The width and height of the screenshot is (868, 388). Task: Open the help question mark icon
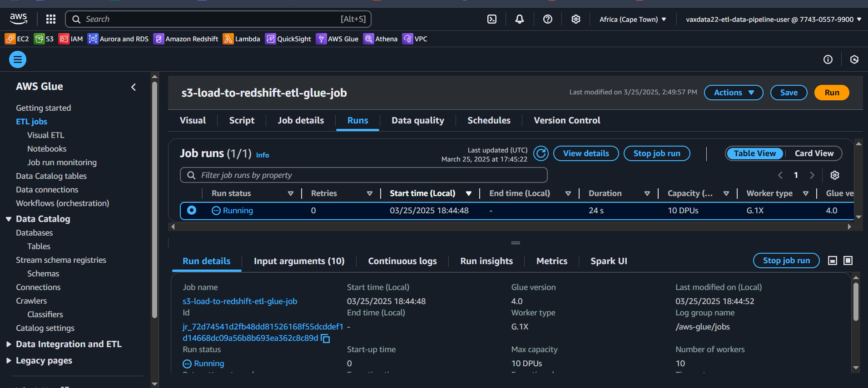click(548, 19)
